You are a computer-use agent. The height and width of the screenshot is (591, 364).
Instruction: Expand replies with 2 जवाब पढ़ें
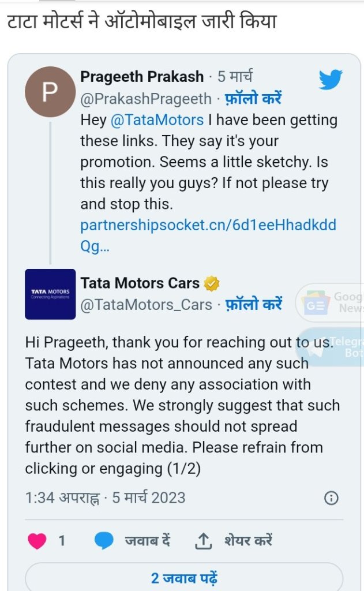point(184,578)
